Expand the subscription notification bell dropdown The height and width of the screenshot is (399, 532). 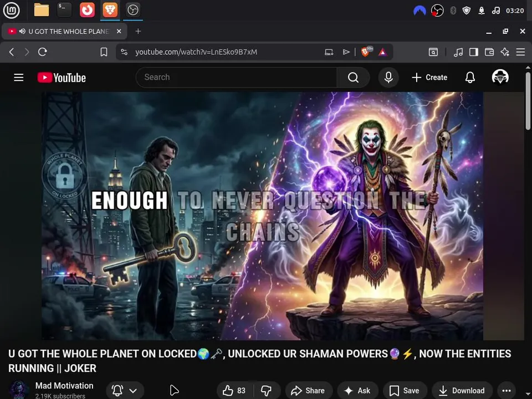[x=125, y=391]
